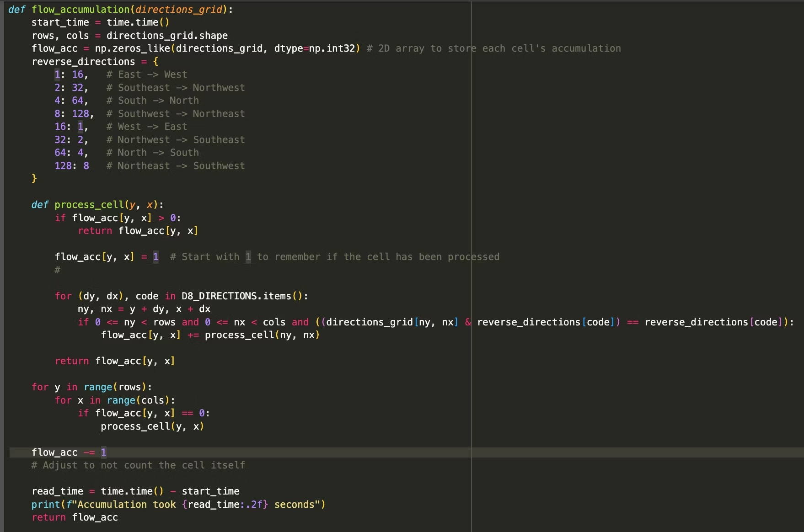
Task: Click the closing curly brace of reverse_directions
Action: tap(34, 179)
